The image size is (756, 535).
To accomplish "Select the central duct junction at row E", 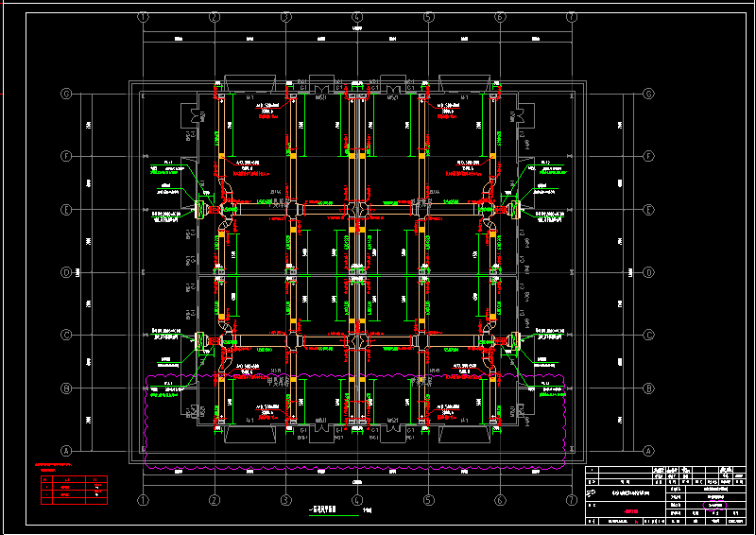I will [x=356, y=210].
